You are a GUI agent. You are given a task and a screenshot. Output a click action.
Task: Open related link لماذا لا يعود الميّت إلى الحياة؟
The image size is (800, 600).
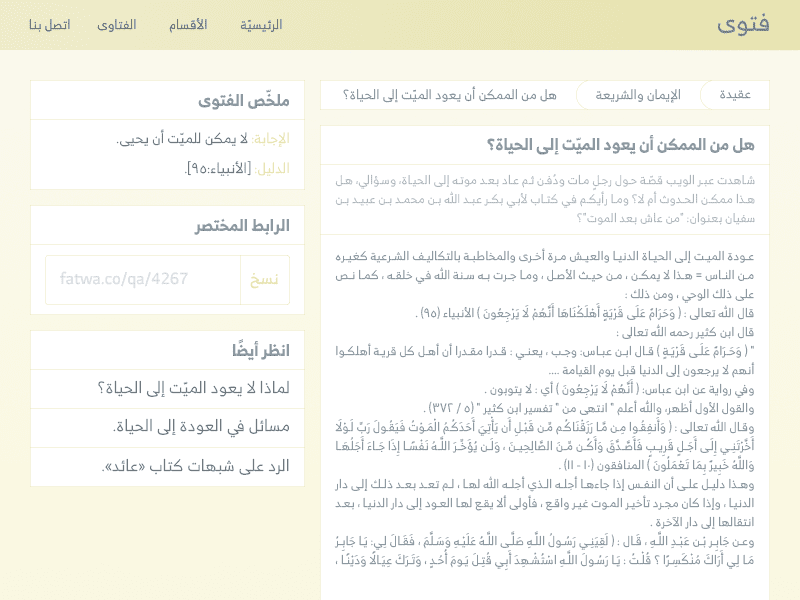click(167, 388)
